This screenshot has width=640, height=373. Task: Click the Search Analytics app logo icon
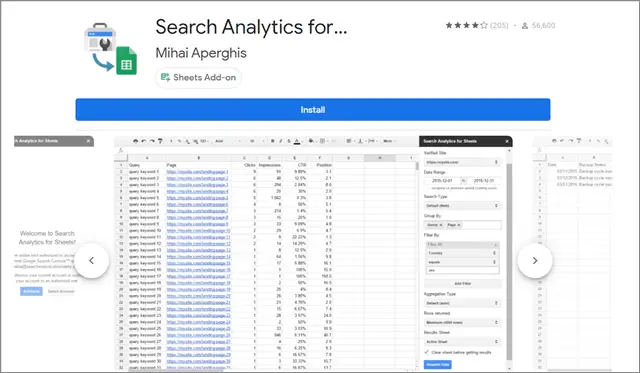(x=111, y=49)
